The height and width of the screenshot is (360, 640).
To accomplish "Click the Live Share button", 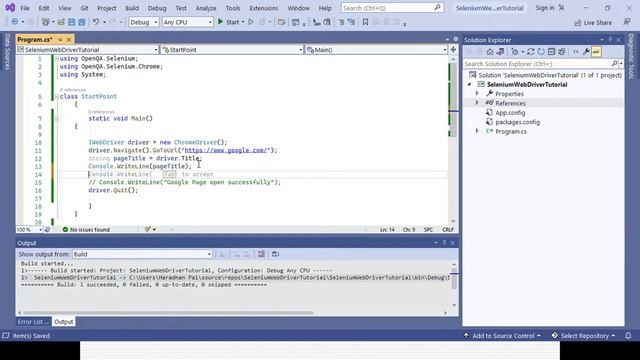I will point(593,22).
